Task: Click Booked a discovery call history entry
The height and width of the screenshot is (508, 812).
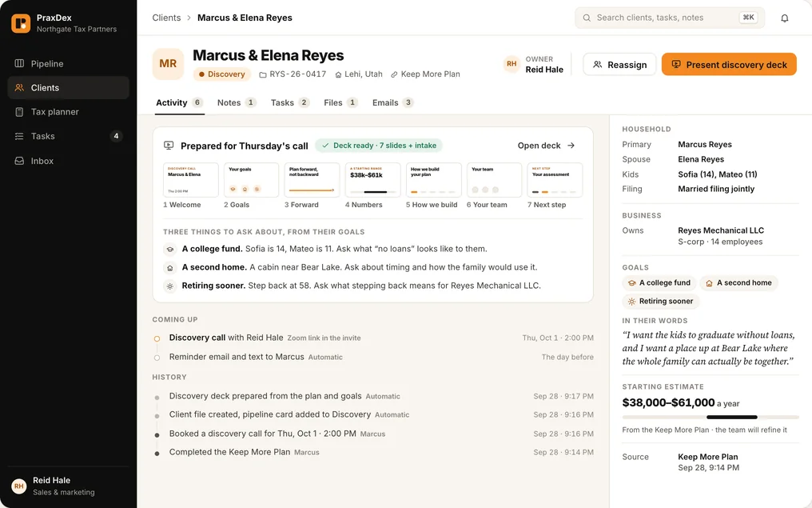Action: click(373, 434)
